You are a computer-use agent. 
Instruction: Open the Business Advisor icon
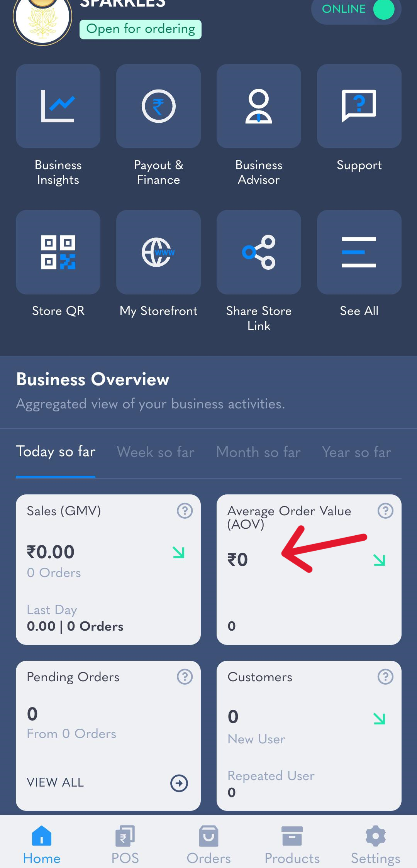[259, 106]
